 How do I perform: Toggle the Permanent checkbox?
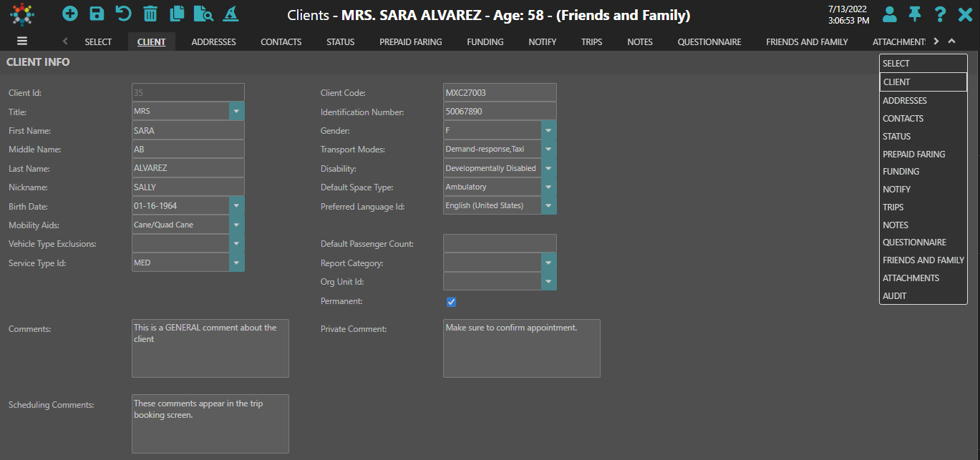[x=451, y=302]
